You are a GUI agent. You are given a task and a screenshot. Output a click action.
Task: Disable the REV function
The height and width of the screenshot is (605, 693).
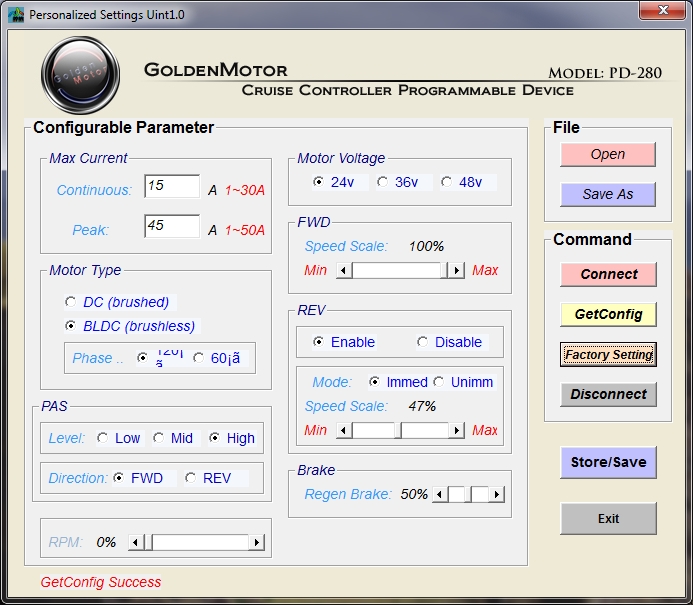pos(422,342)
